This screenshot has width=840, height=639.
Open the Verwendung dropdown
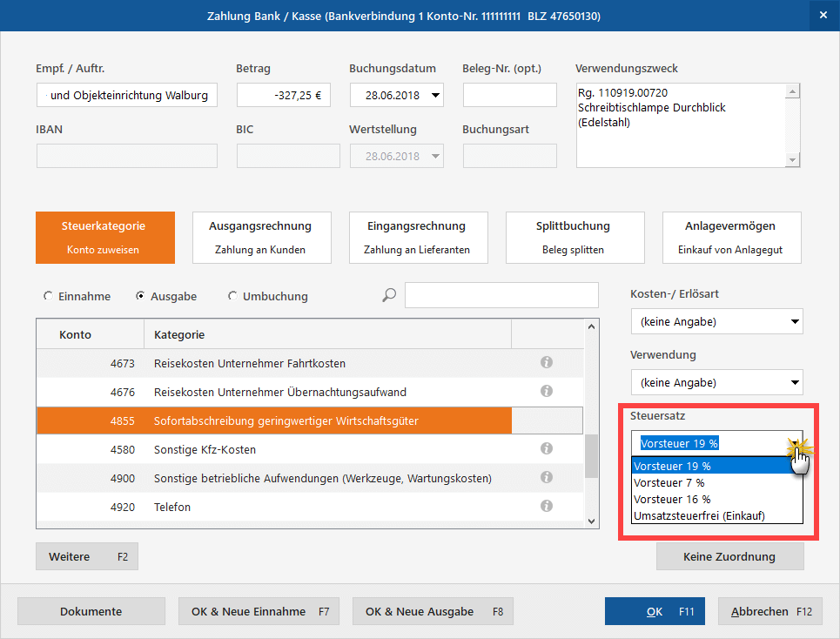click(794, 382)
